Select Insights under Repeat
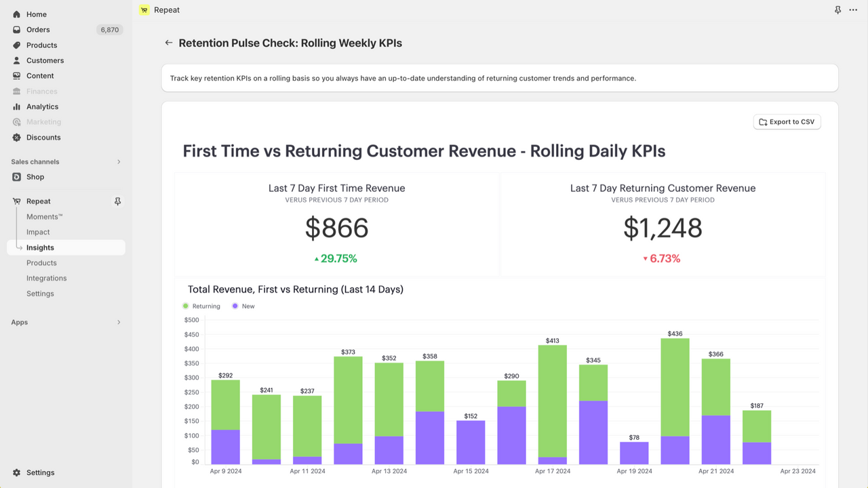Screen dimensions: 868x488 point(66,247)
